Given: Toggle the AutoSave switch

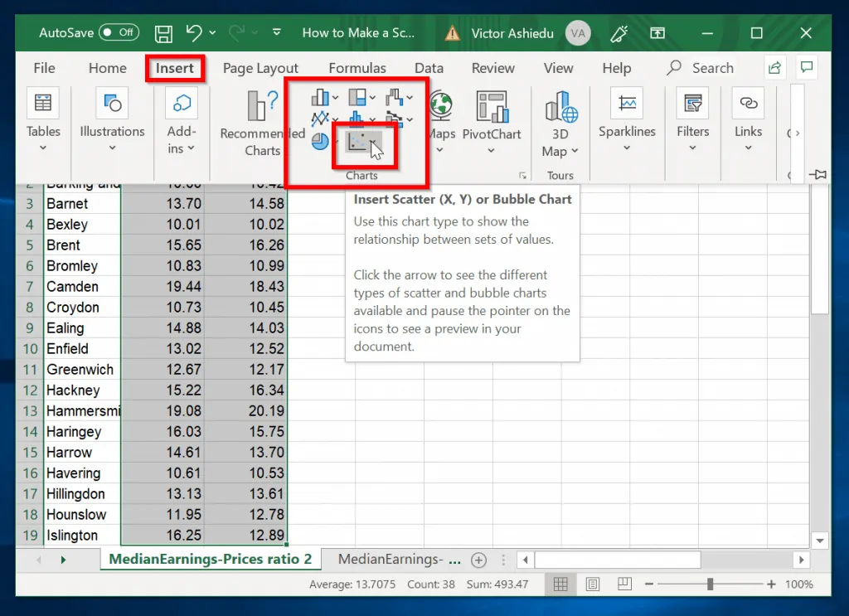Looking at the screenshot, I should (119, 33).
